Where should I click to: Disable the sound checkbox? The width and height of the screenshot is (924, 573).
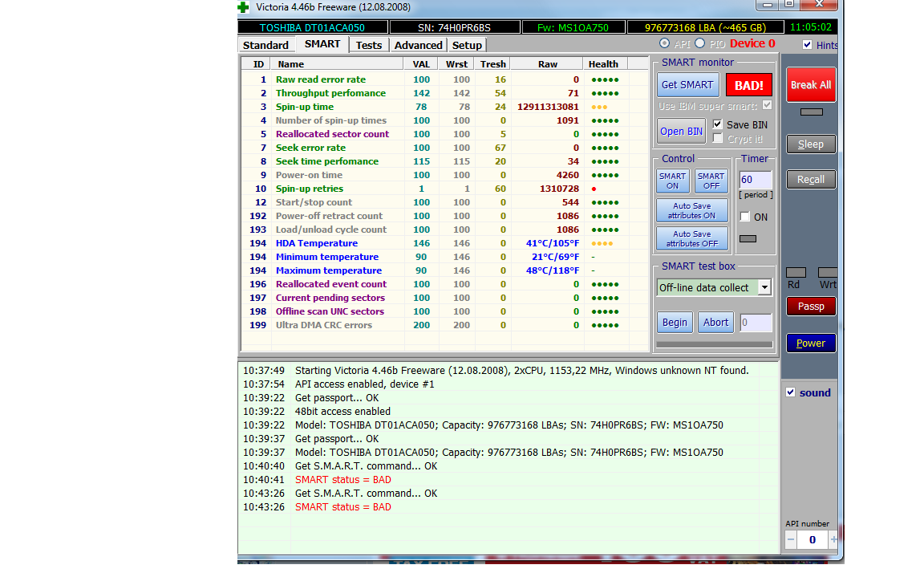[x=791, y=392]
